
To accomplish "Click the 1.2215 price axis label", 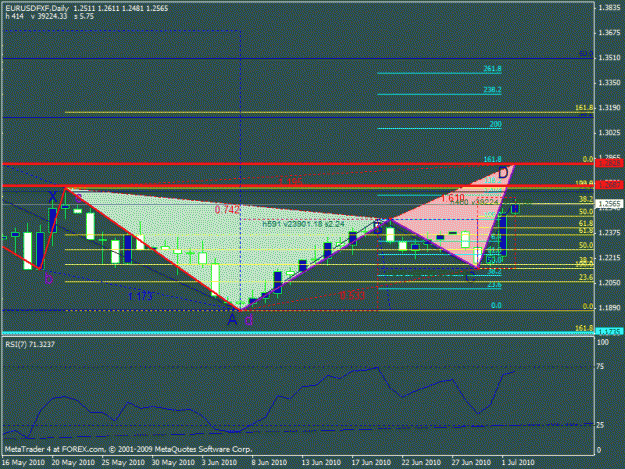I will pos(609,258).
